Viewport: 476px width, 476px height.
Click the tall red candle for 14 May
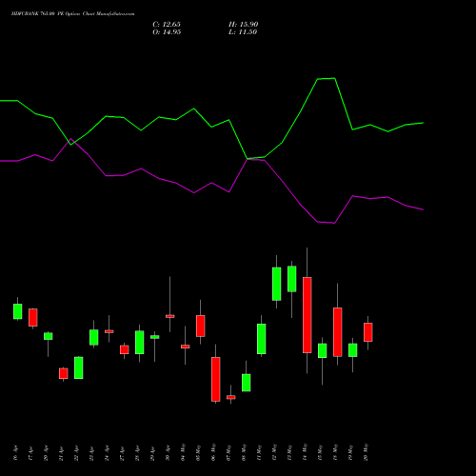tap(307, 315)
